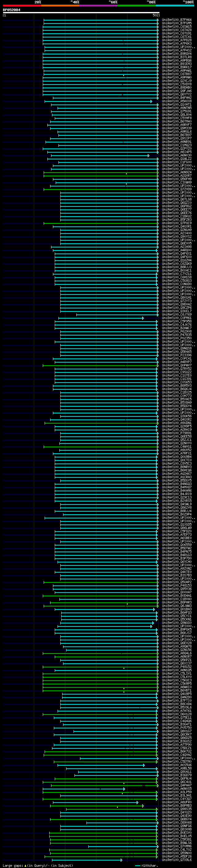Open the UniRef100_Q0PWV7 entry
197x868 pixels.
click(176, 365)
